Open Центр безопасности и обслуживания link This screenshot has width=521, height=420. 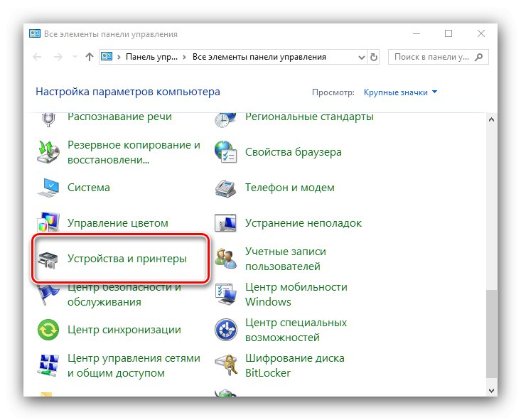[x=124, y=294]
